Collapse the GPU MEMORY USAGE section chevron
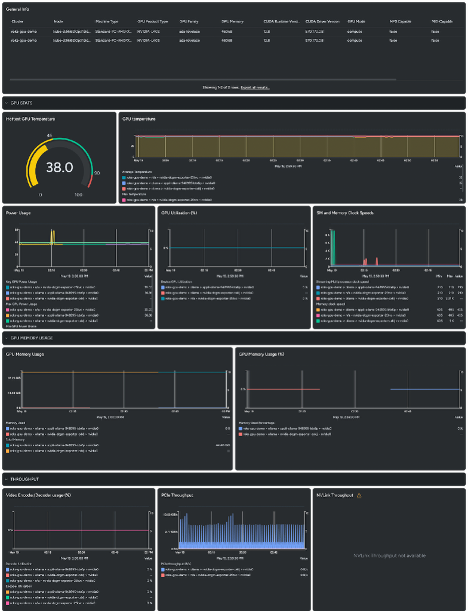This screenshot has width=468, height=611. click(7, 338)
